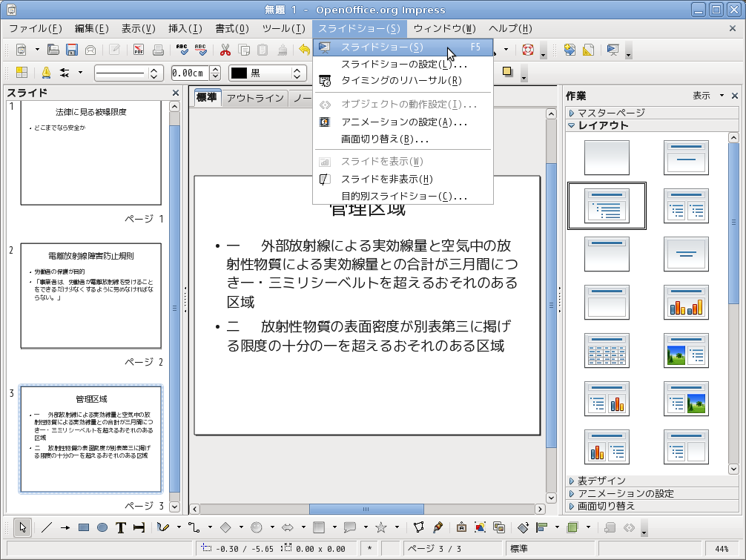Select the Ellipse drawing tool
Viewport: 746px width, 560px height.
[x=102, y=527]
